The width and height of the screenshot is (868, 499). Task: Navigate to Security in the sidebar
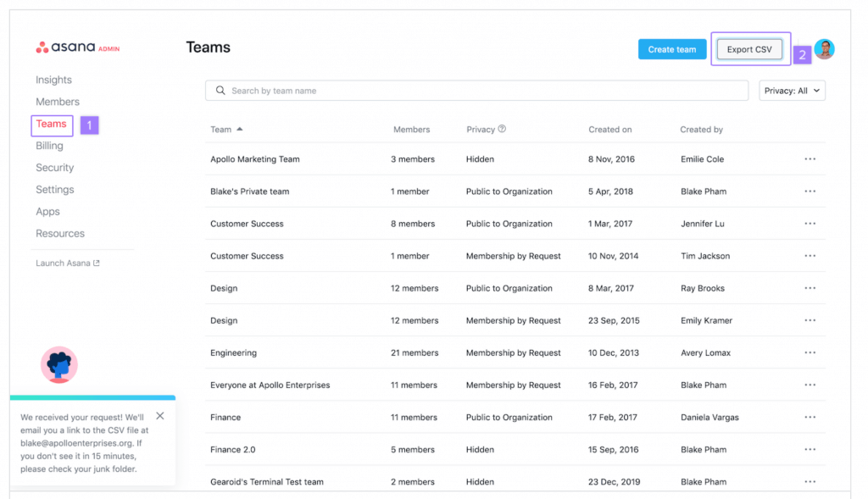coord(55,168)
